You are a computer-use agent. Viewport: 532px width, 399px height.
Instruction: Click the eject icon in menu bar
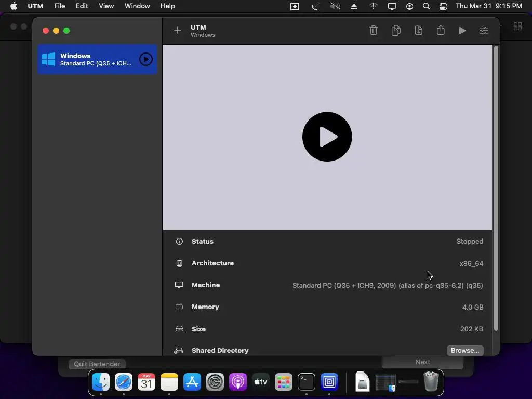354,6
